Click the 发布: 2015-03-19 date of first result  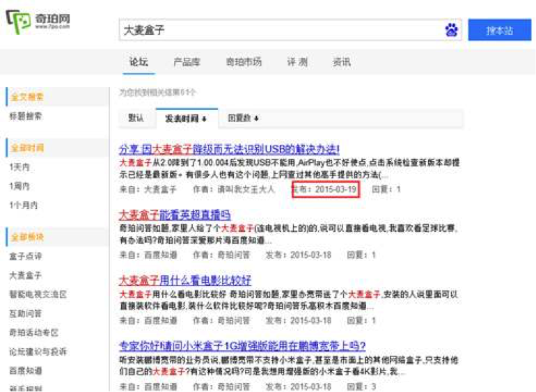click(325, 189)
